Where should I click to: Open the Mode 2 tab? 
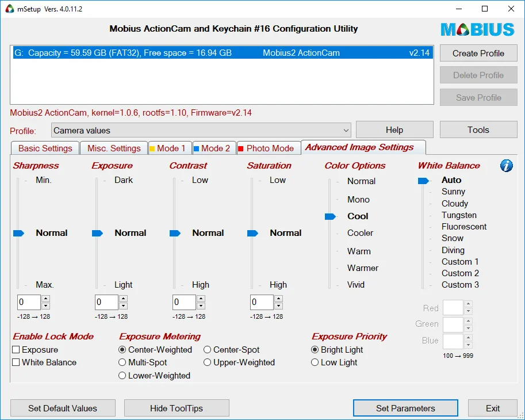214,148
